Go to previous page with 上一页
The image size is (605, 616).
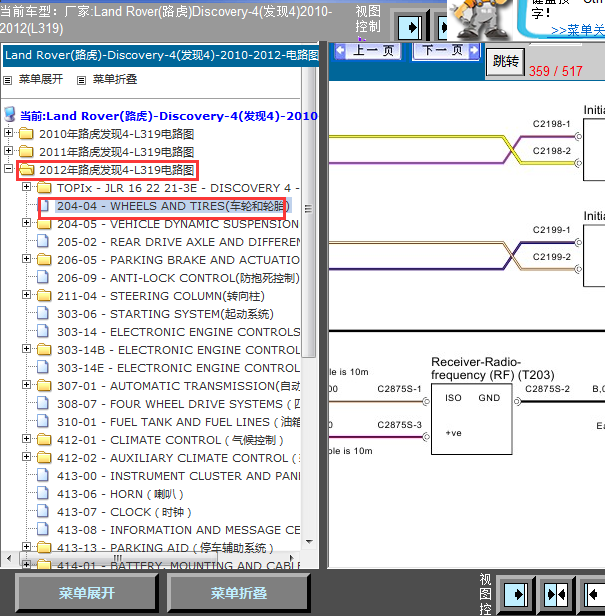pyautogui.click(x=368, y=51)
